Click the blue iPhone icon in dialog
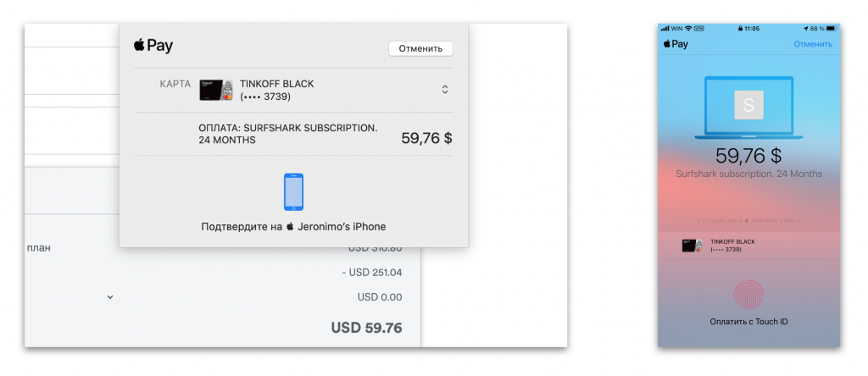 click(x=293, y=192)
